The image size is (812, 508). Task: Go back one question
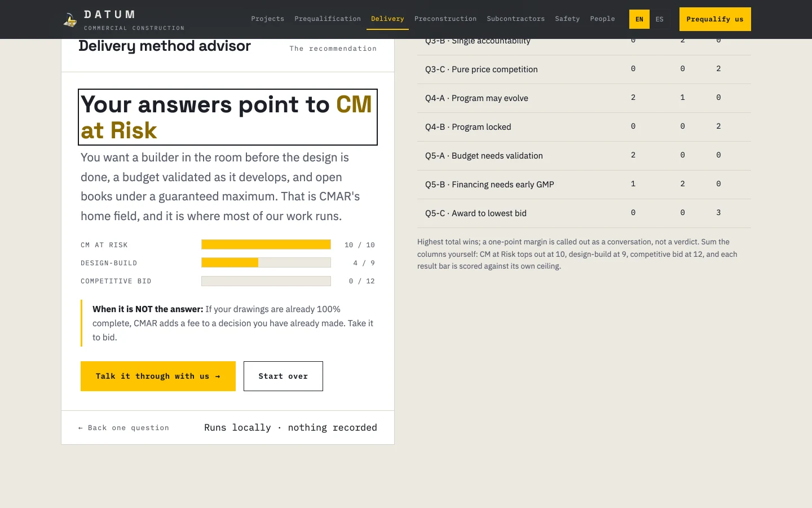click(123, 428)
